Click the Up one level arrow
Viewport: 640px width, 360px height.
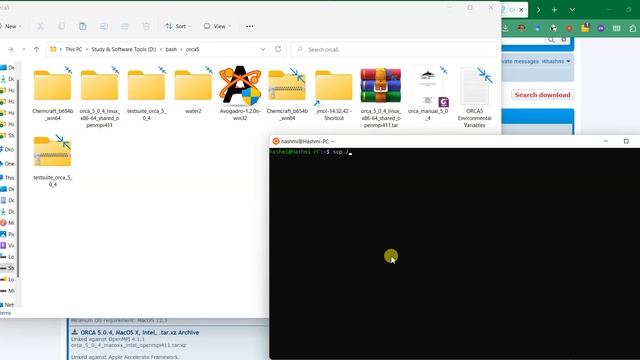36,49
